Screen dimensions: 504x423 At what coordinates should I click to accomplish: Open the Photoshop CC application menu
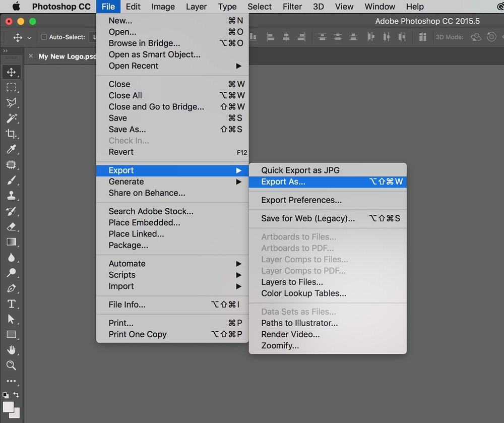pos(61,7)
